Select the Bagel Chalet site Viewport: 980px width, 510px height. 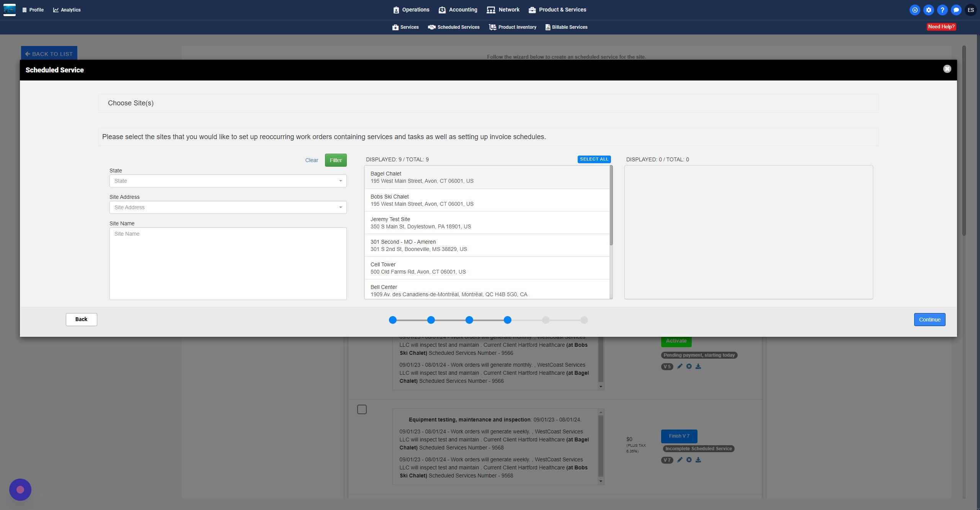click(x=487, y=177)
